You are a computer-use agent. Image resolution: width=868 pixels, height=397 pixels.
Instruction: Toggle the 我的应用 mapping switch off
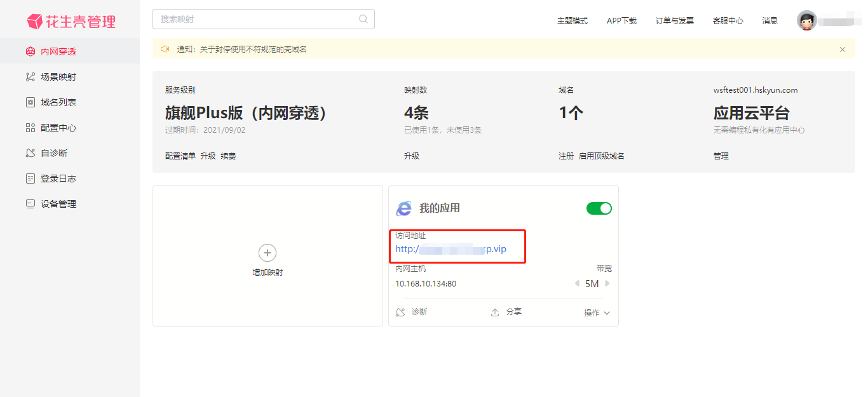[599, 208]
